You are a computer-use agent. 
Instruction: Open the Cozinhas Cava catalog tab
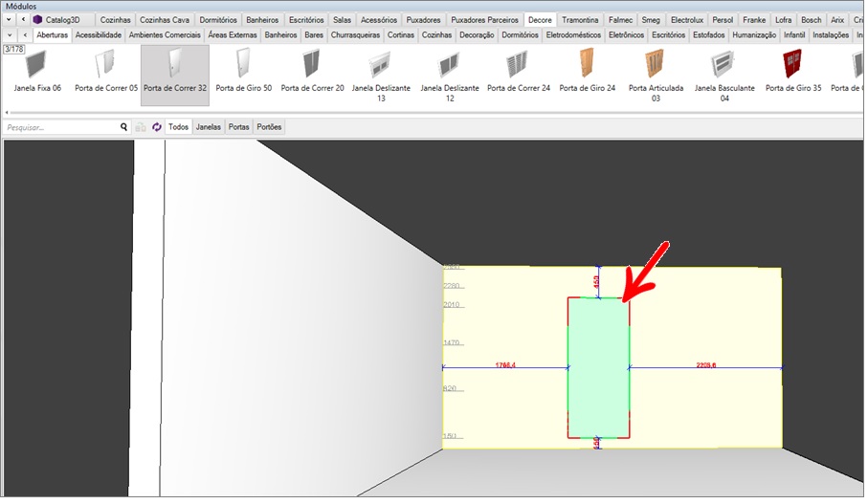(x=165, y=20)
